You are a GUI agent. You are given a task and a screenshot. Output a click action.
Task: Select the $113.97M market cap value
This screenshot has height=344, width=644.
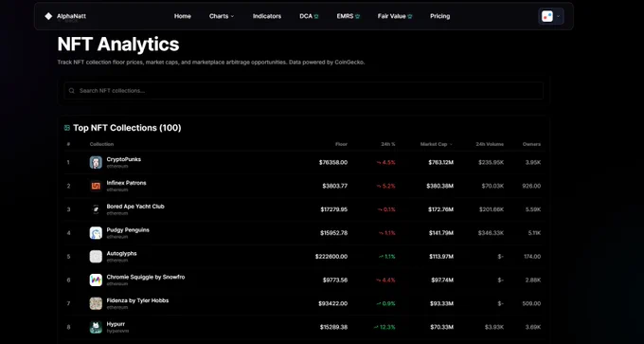click(441, 257)
